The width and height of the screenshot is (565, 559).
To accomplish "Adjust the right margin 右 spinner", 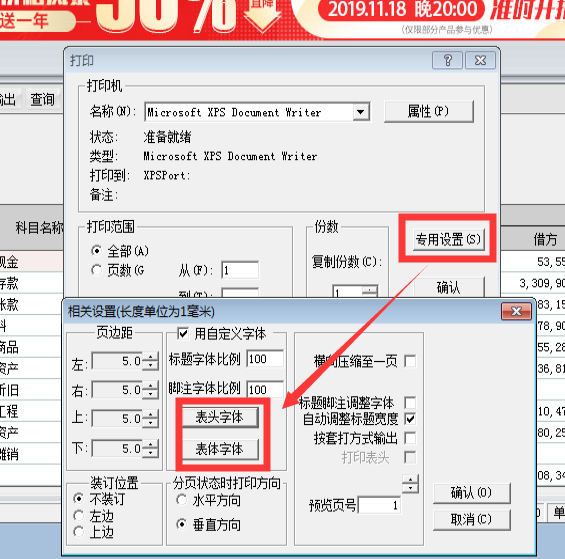I will click(x=150, y=390).
